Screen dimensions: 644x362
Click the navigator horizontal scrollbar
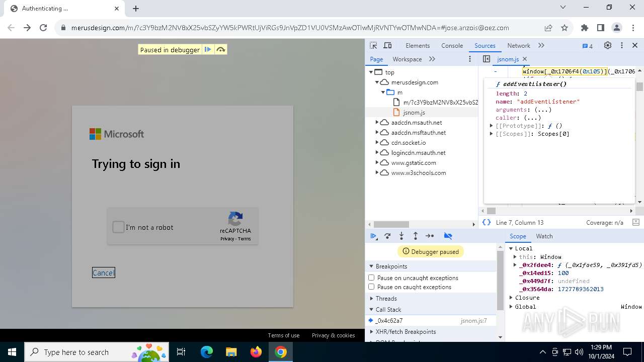coord(391,224)
